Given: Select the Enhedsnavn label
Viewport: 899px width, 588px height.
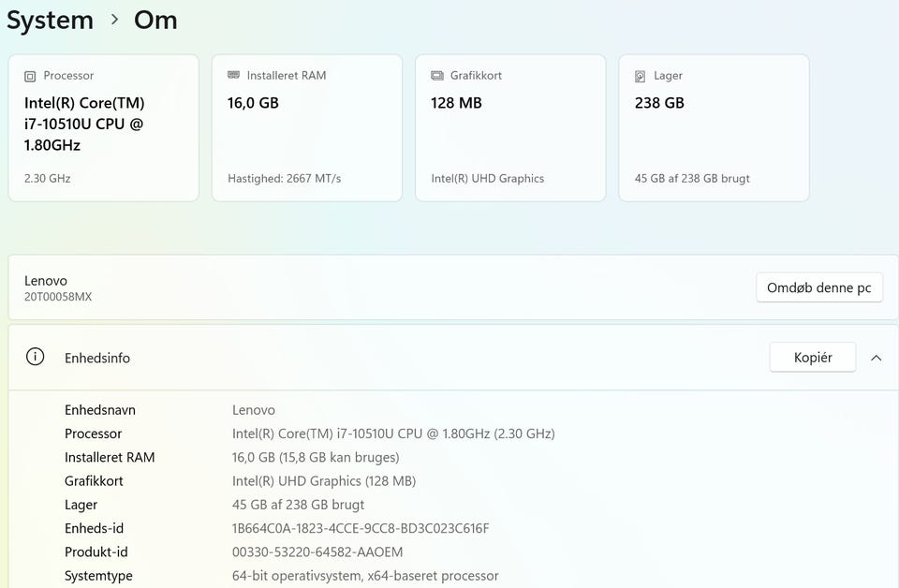Looking at the screenshot, I should (100, 410).
